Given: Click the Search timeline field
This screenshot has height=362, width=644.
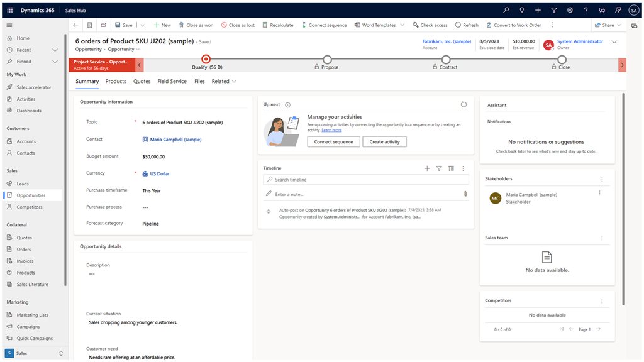Looking at the screenshot, I should [366, 180].
